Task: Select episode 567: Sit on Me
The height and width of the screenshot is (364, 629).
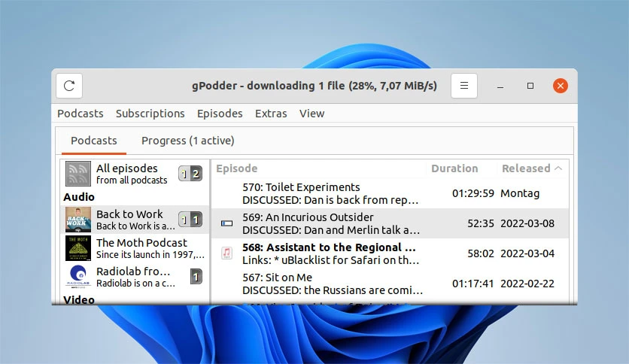Action: pyautogui.click(x=390, y=284)
